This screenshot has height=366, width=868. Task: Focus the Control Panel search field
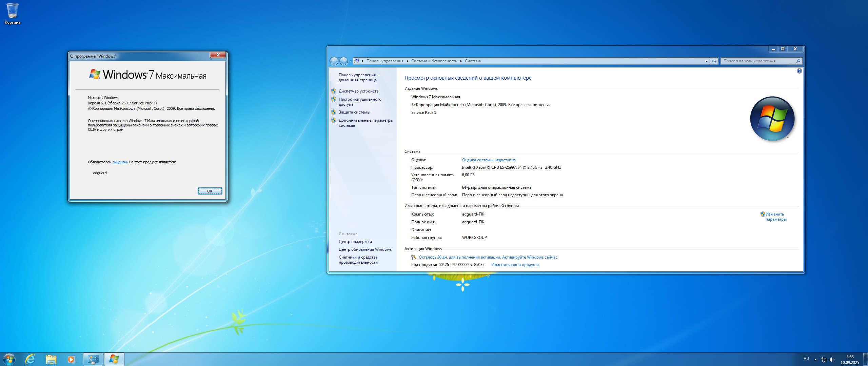(x=758, y=61)
